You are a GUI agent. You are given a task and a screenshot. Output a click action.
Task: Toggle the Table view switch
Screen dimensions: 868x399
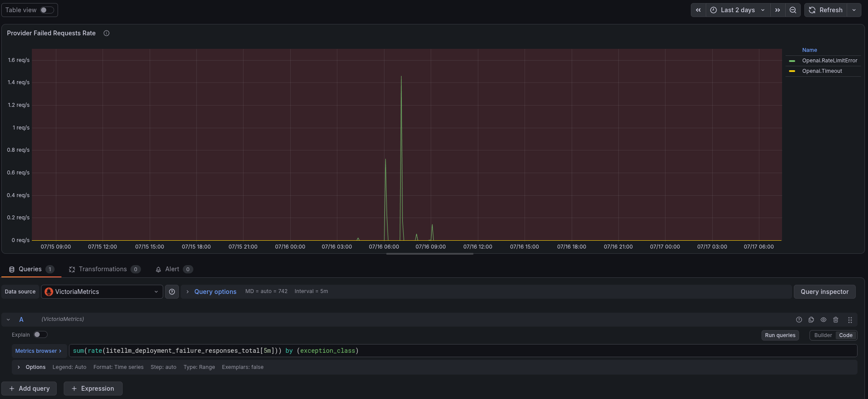click(47, 10)
